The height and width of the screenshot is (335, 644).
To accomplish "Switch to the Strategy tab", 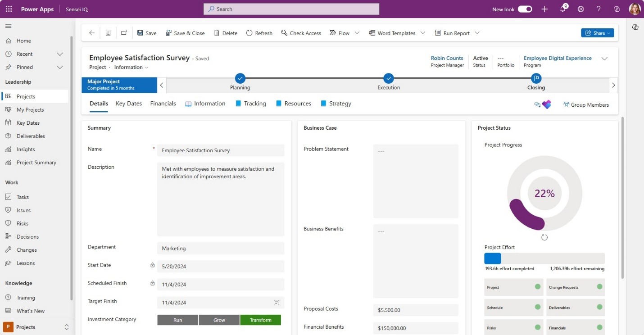I will (336, 104).
